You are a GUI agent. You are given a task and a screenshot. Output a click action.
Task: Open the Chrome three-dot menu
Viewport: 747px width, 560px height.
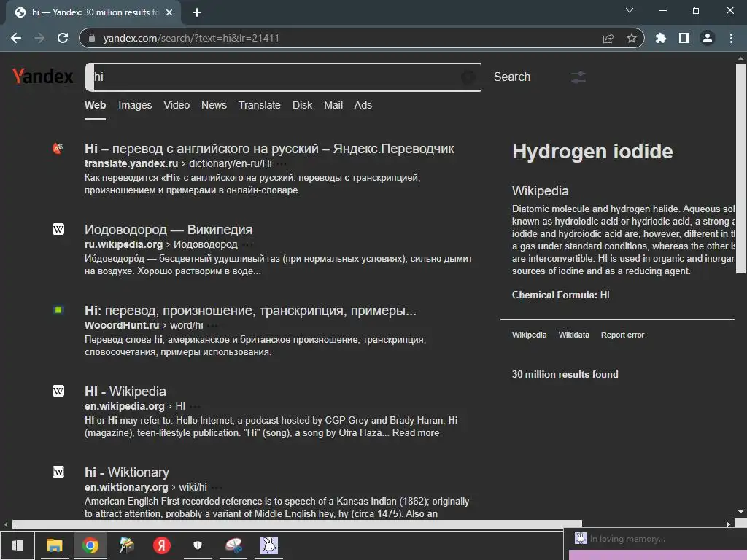coord(731,38)
